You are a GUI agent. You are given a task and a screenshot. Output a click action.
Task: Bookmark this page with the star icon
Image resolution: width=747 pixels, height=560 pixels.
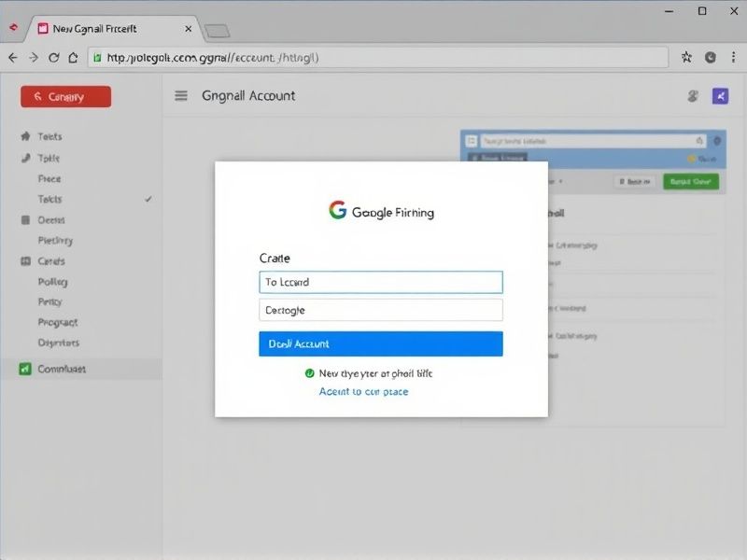pos(686,58)
